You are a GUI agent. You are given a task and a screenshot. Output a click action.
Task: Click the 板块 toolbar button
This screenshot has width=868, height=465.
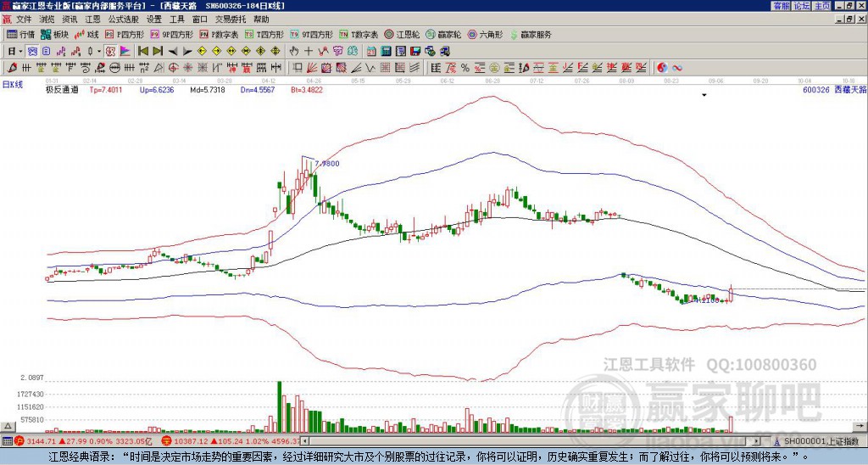[x=54, y=34]
